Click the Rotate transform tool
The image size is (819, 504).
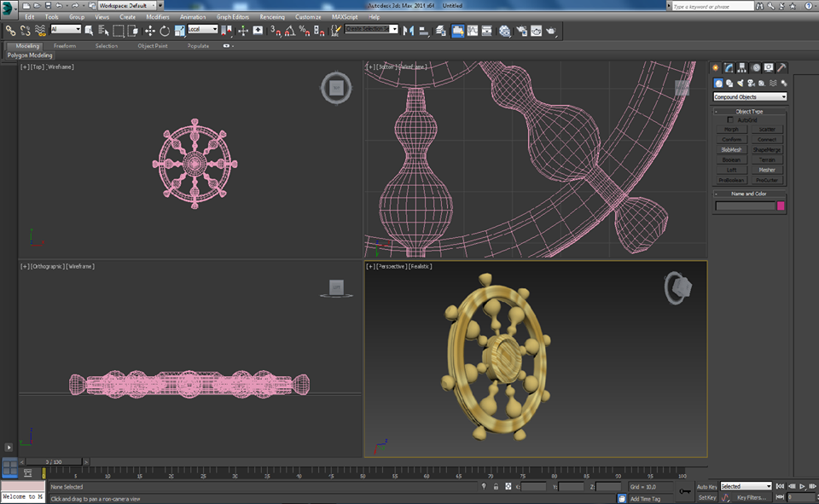pos(164,31)
